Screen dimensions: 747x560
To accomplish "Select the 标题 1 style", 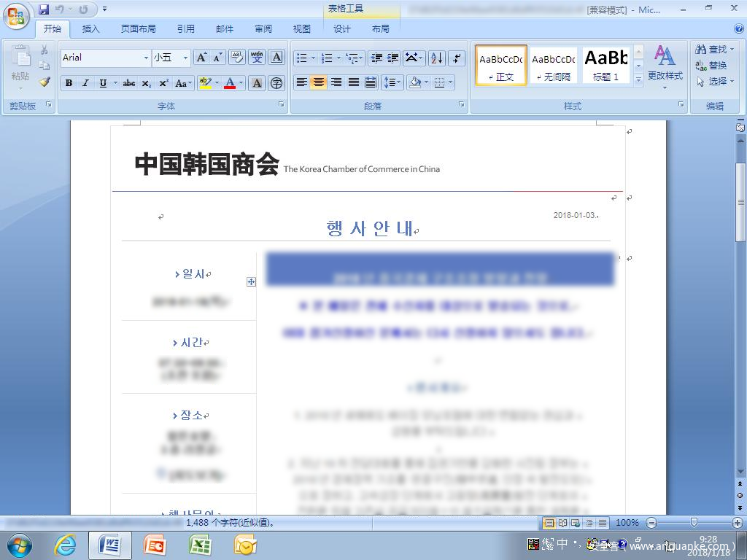I will tap(605, 66).
